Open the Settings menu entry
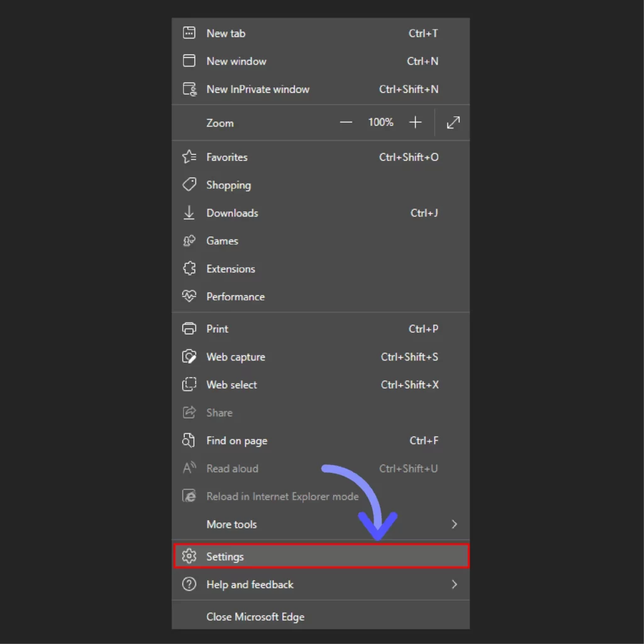This screenshot has width=644, height=644. point(320,557)
